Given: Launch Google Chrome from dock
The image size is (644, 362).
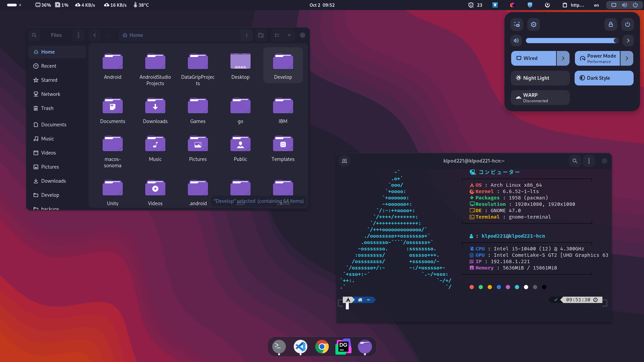Looking at the screenshot, I should pos(322,347).
